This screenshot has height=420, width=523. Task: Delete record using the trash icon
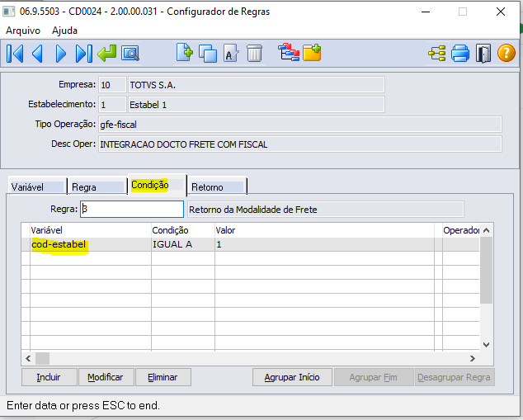(255, 54)
